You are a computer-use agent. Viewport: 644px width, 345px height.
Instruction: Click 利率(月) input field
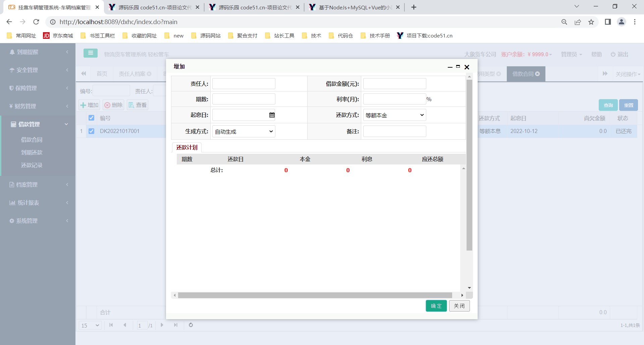coord(395,99)
